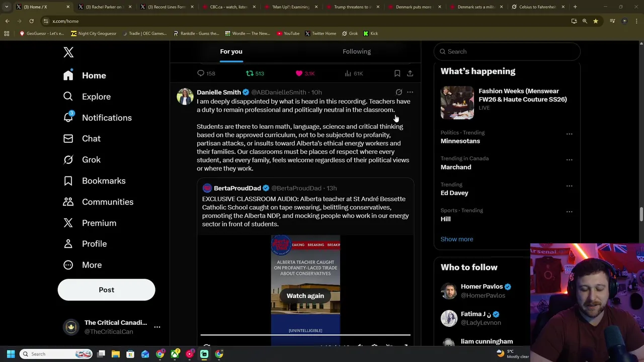644x362 pixels.
Task: Open the Home page from the sidebar
Action: (85, 75)
